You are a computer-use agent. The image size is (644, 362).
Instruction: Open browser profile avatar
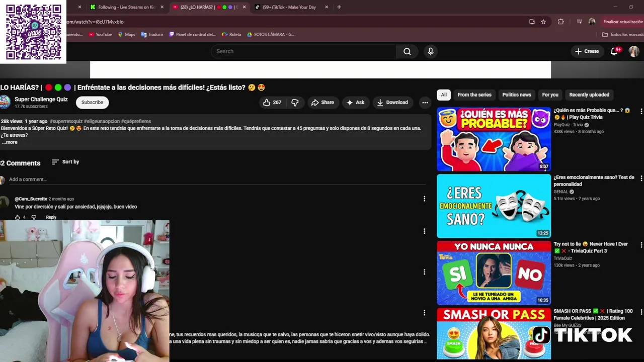[592, 22]
